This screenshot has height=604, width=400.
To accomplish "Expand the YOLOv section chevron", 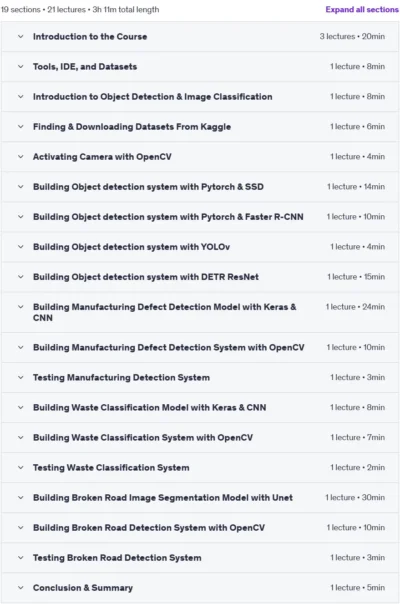I will [x=21, y=247].
